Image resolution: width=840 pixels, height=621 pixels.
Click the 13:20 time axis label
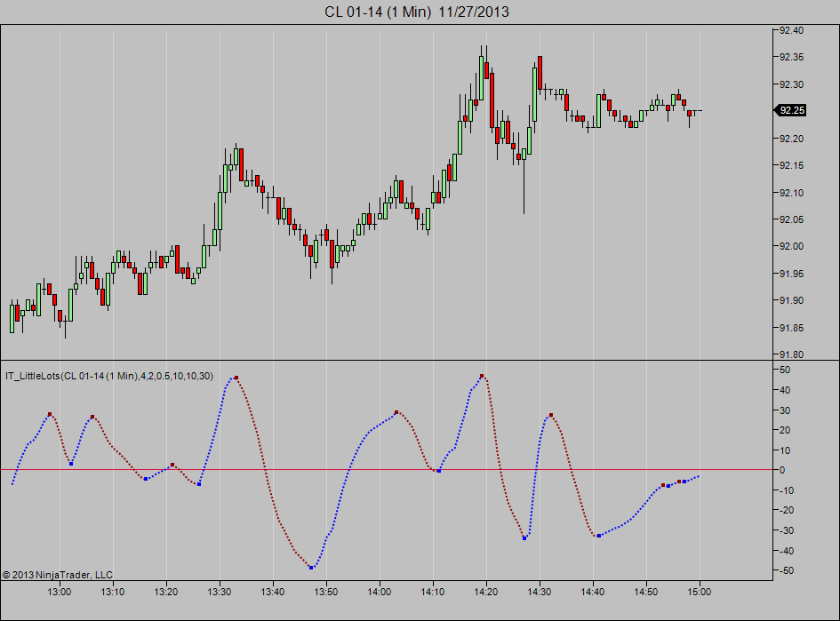pyautogui.click(x=166, y=592)
